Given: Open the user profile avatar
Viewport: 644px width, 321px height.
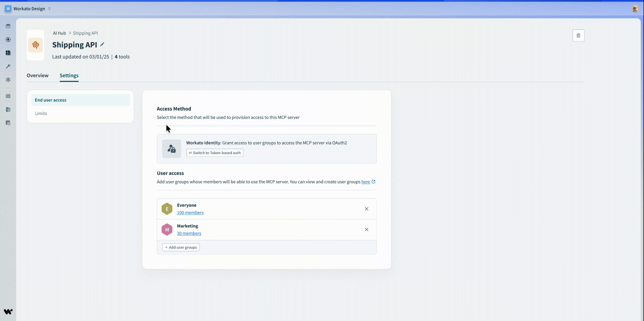Looking at the screenshot, I should coord(635,9).
